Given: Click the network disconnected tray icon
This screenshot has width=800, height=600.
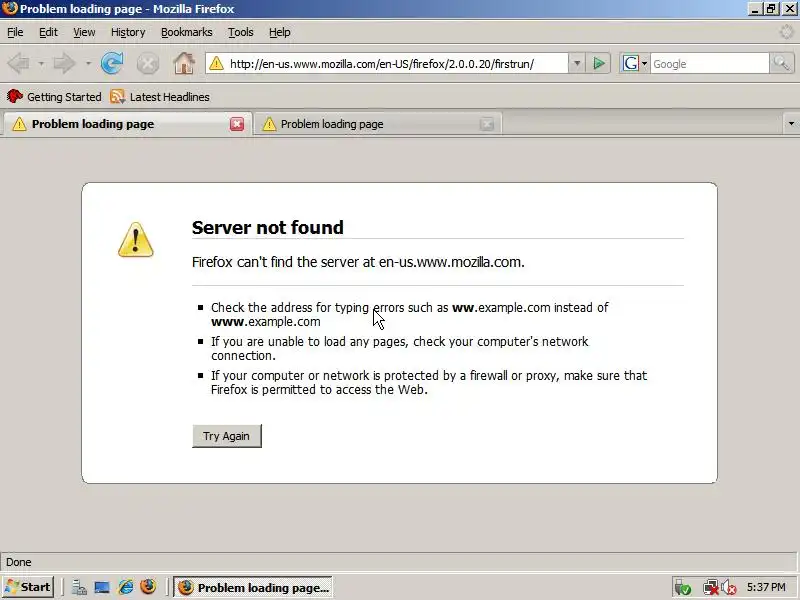Looking at the screenshot, I should click(x=710, y=588).
